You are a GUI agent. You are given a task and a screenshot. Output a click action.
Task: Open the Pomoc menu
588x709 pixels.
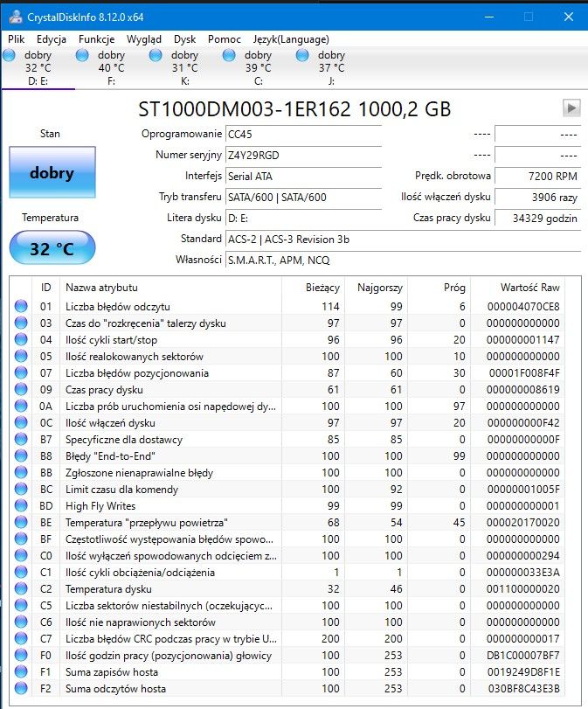(225, 39)
